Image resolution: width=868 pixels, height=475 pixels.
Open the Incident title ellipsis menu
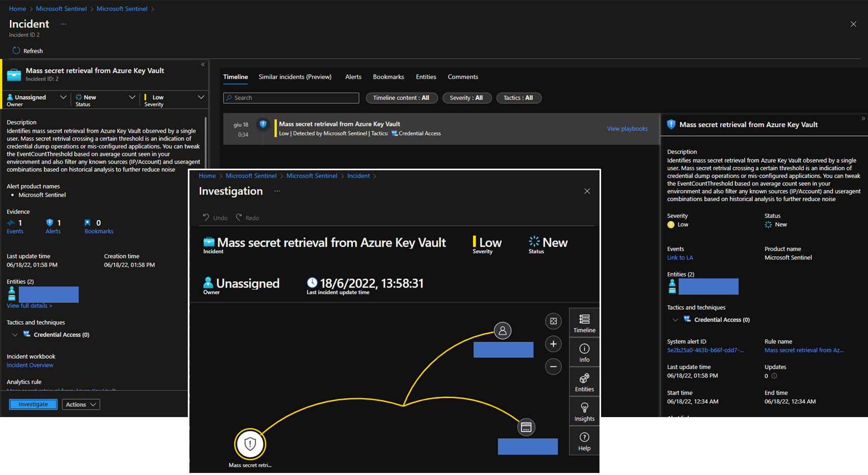pyautogui.click(x=63, y=24)
